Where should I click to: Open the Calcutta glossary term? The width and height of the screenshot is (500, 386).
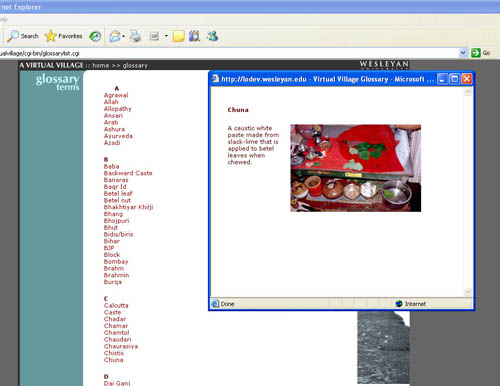(116, 305)
